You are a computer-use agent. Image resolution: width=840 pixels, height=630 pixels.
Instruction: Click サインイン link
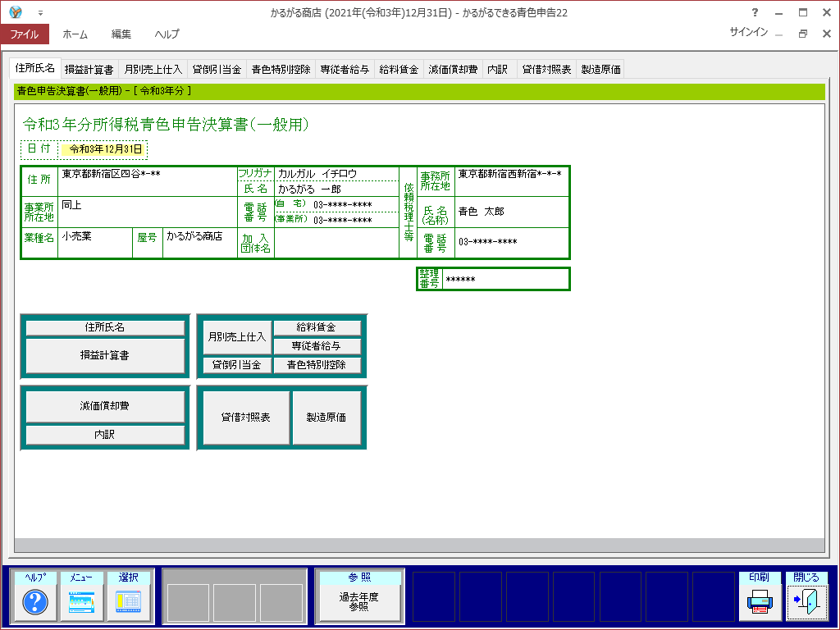[748, 32]
